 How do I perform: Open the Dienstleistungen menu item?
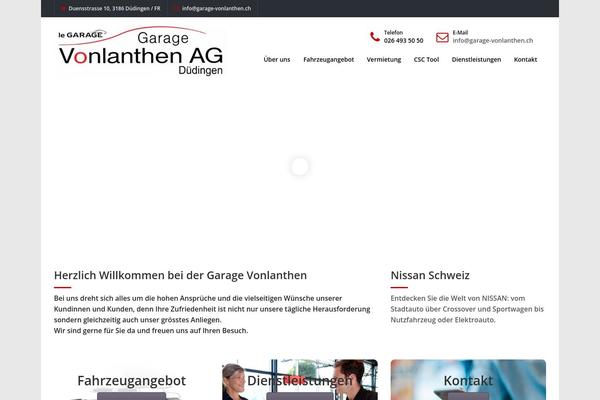476,59
